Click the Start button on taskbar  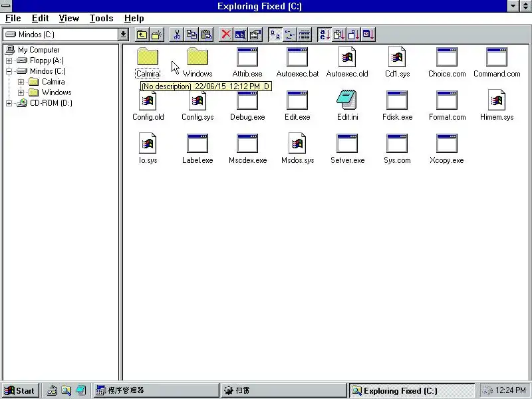click(x=20, y=391)
